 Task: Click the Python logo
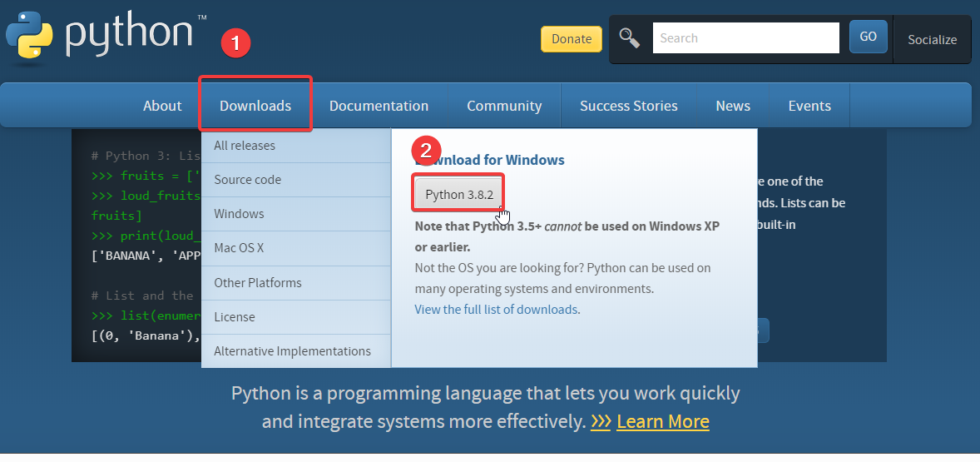click(106, 37)
